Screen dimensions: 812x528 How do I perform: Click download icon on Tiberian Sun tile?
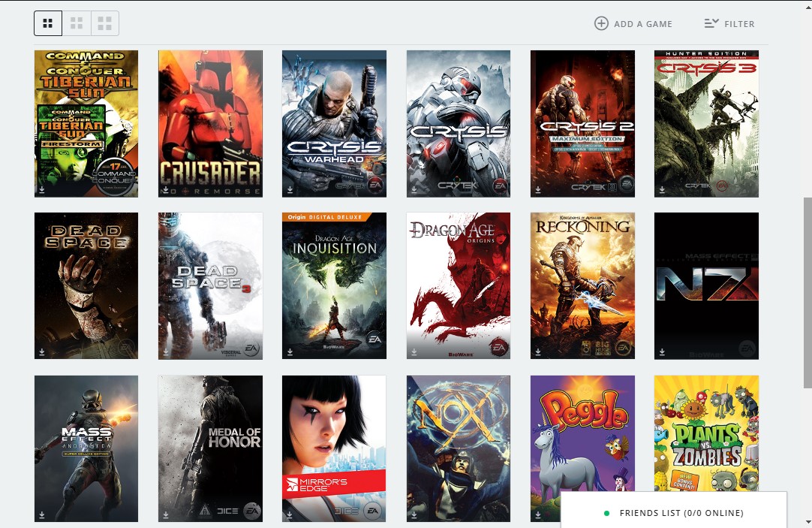click(42, 190)
